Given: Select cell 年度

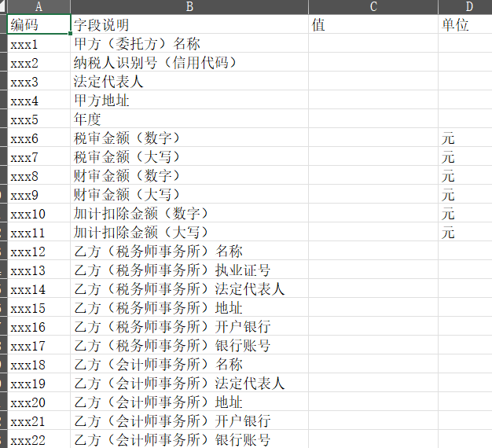Looking at the screenshot, I should pyautogui.click(x=189, y=118).
